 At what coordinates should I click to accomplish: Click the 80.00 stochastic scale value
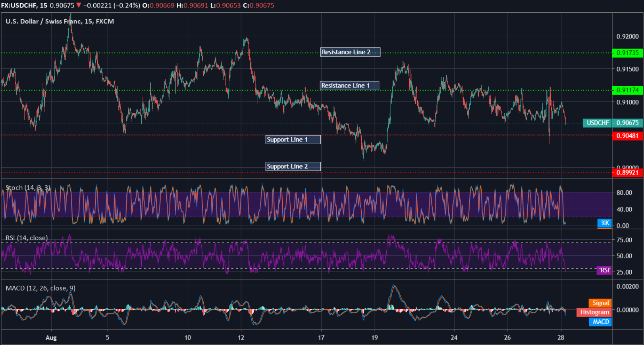click(x=624, y=193)
